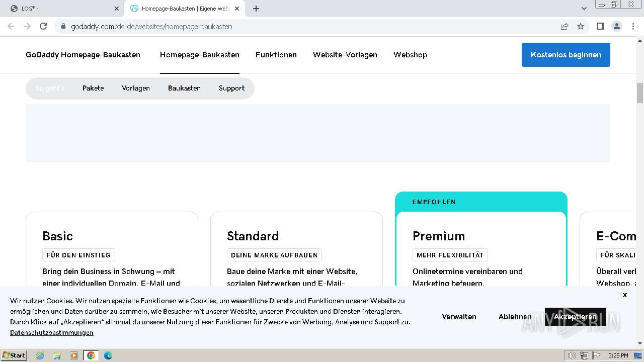Screen dimensions: 644x362
Task: Switch to the LOG* browser tab
Action: coord(63,9)
